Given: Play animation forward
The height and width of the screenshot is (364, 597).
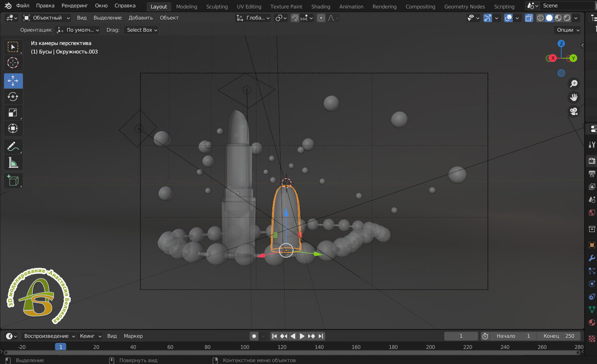Looking at the screenshot, I should tap(302, 336).
